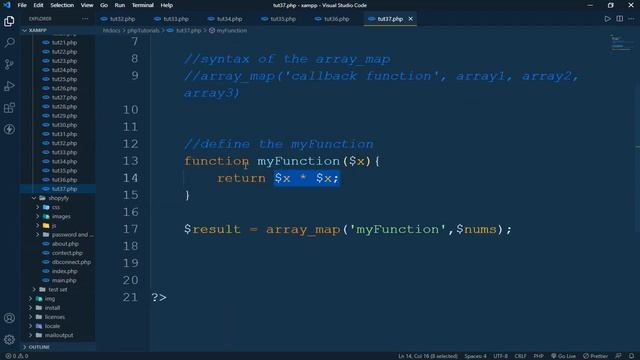The height and width of the screenshot is (360, 640).
Task: Open the Selection menu
Action: [x=62, y=5]
